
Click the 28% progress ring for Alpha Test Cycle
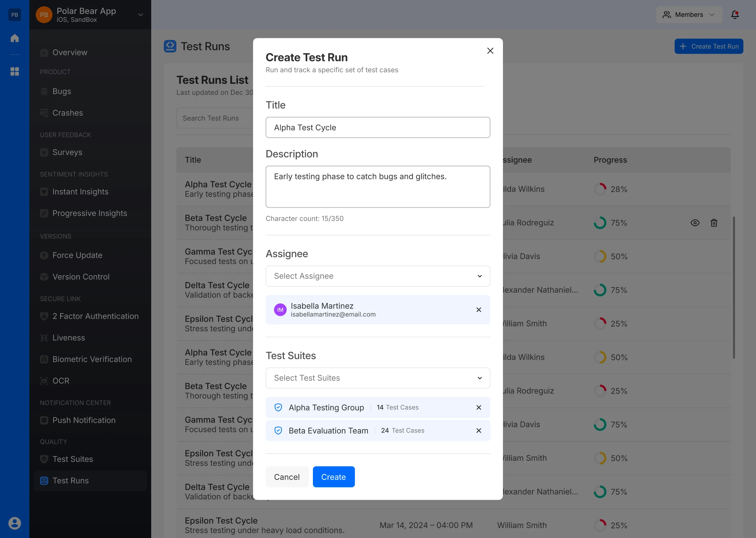(600, 189)
